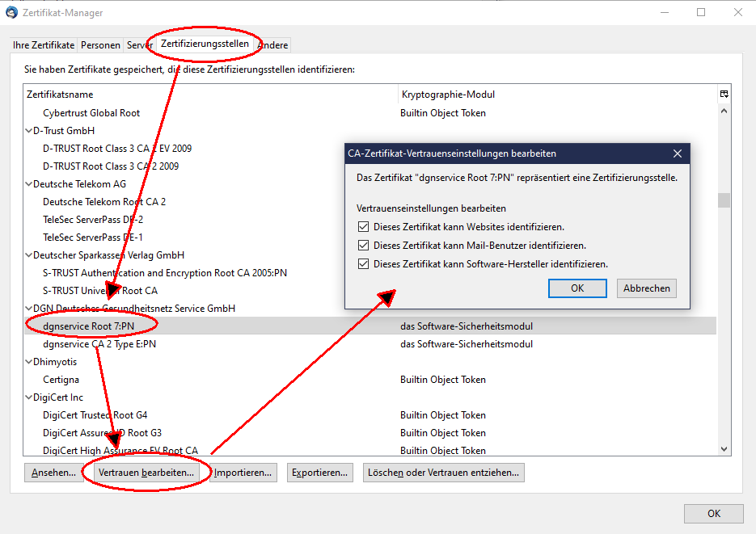Collapse DGN Deutsches Gesundheitsnetz Service group

tap(29, 308)
